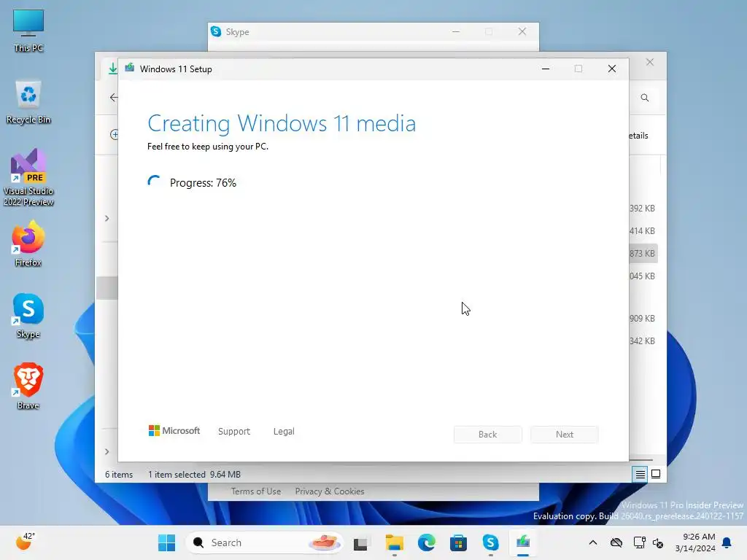Close the Skype window

pyautogui.click(x=522, y=31)
